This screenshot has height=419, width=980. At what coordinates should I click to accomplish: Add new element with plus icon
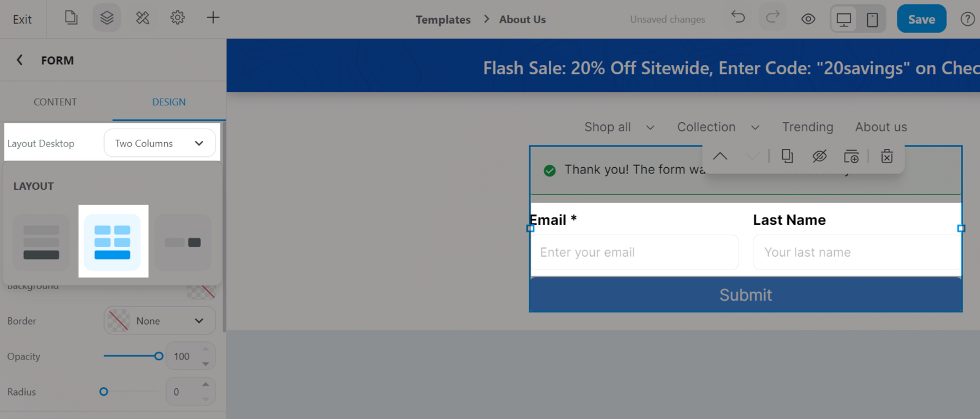point(213,18)
